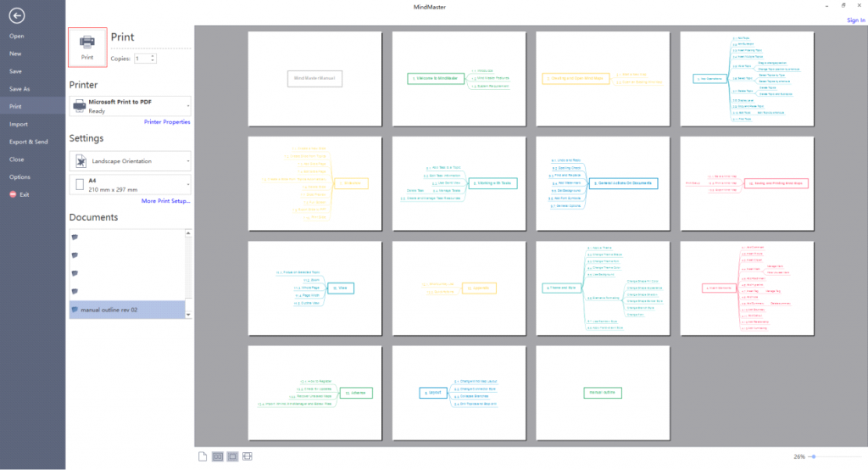
Task: Increase the Copies stepper value
Action: (153, 56)
